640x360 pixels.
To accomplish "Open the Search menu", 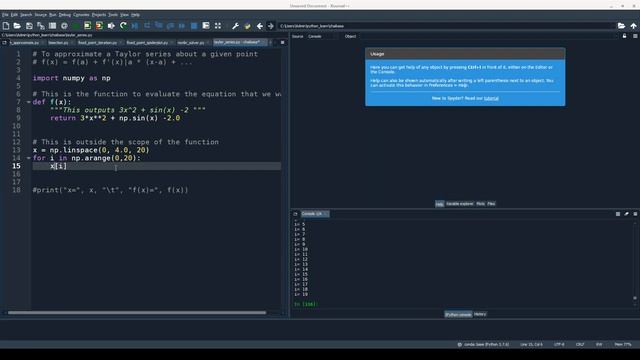I will [26, 15].
